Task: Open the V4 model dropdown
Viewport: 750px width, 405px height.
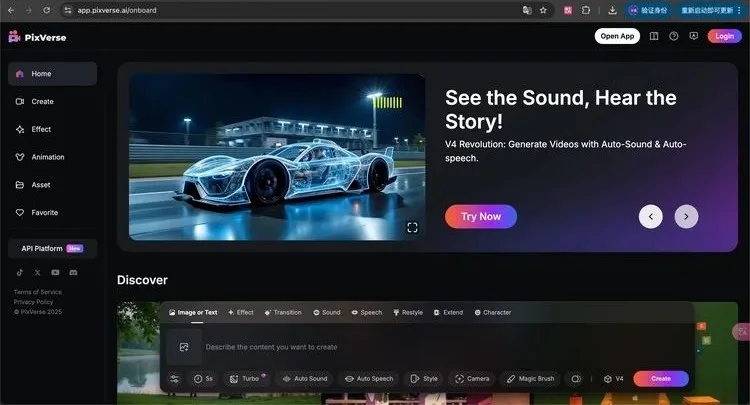Action: pos(614,379)
